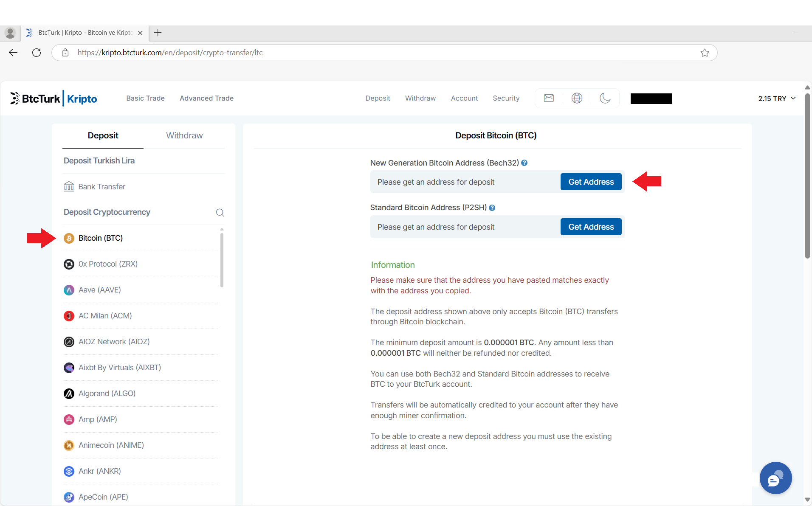
Task: Open Advanced Trade from top navigation
Action: pyautogui.click(x=206, y=98)
